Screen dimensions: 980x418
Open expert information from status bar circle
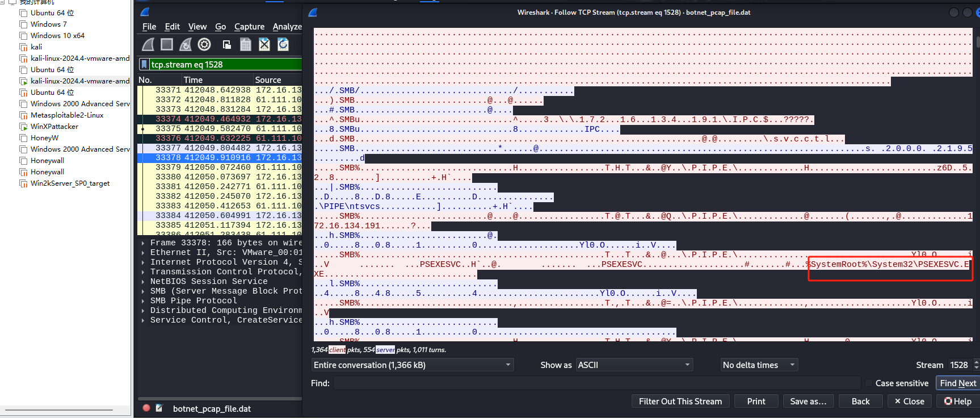(x=146, y=408)
